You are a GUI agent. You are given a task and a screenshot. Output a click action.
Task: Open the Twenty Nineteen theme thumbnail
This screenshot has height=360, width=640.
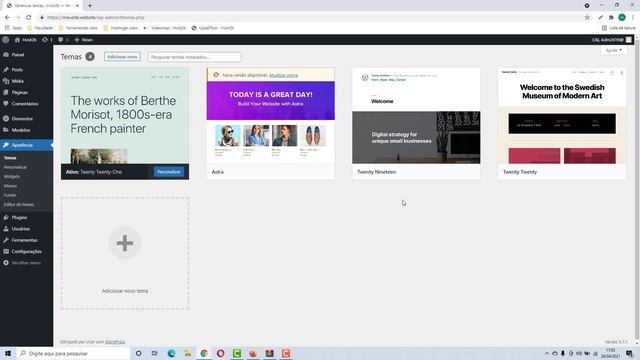[x=416, y=116]
